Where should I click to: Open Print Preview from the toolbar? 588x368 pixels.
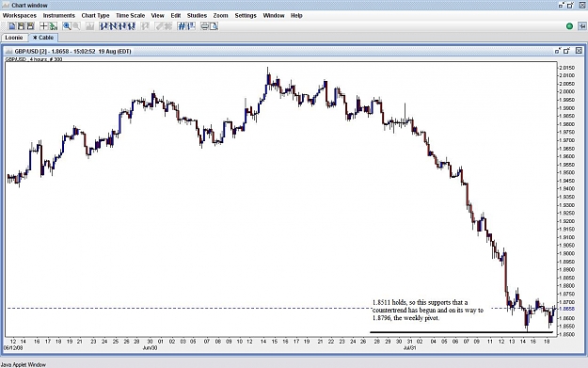(214, 26)
